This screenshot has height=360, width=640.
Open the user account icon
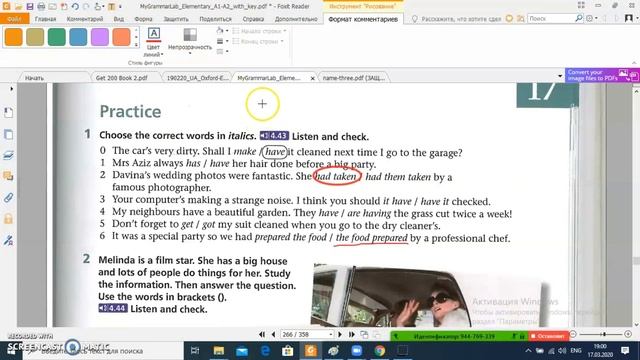pos(629,18)
